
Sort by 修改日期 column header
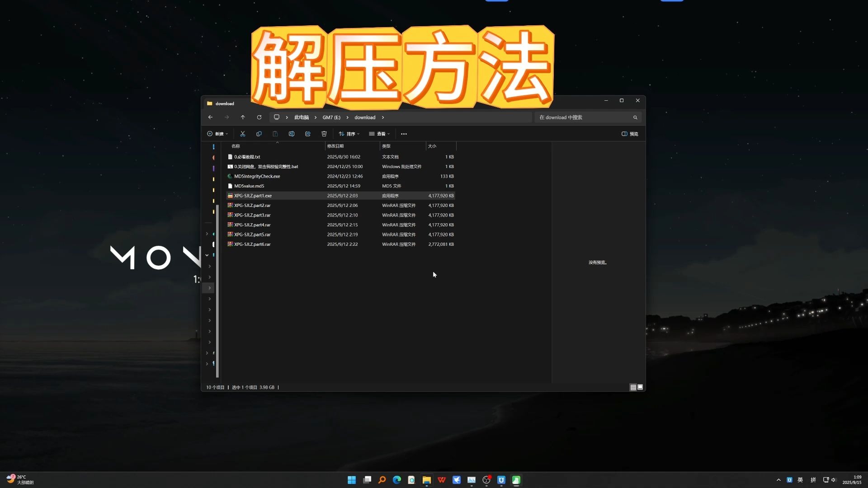click(x=352, y=146)
